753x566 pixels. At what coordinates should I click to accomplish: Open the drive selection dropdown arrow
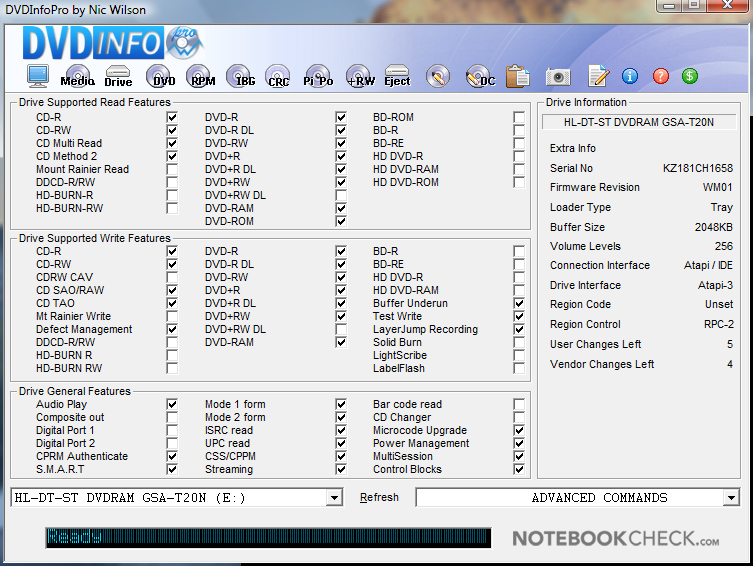tap(334, 498)
